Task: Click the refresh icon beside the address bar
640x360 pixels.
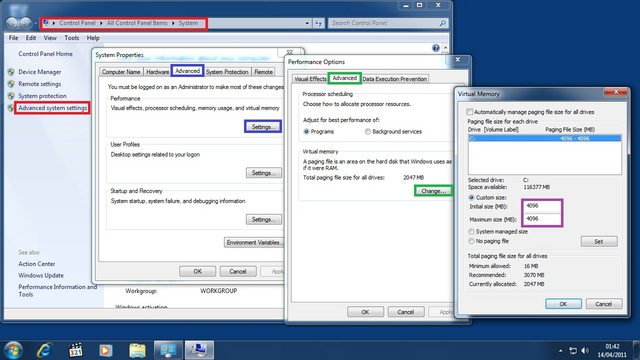Action: [319, 23]
